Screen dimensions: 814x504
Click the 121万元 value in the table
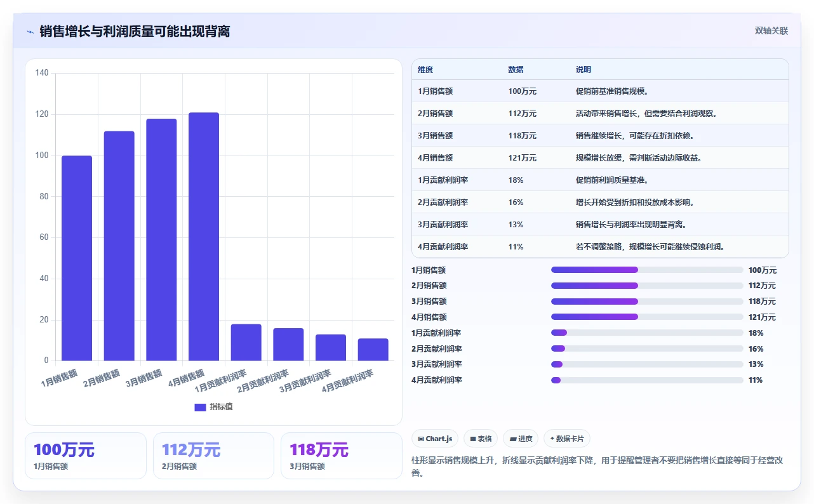(x=522, y=158)
